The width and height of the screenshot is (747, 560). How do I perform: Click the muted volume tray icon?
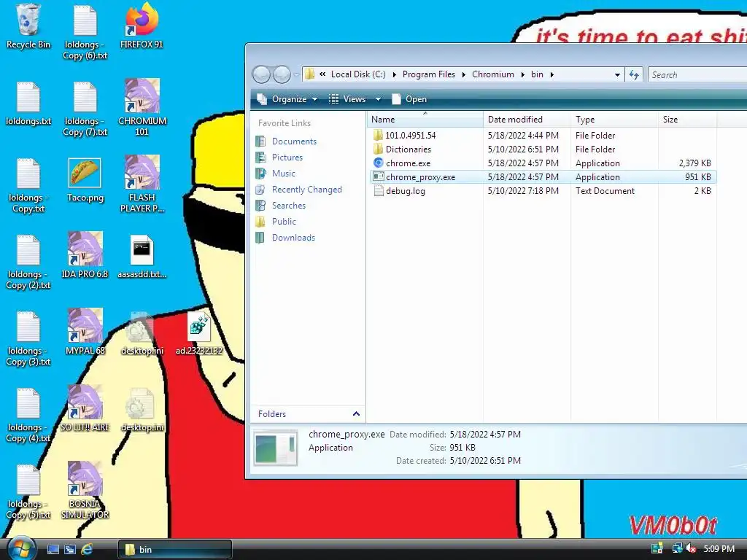coord(691,549)
